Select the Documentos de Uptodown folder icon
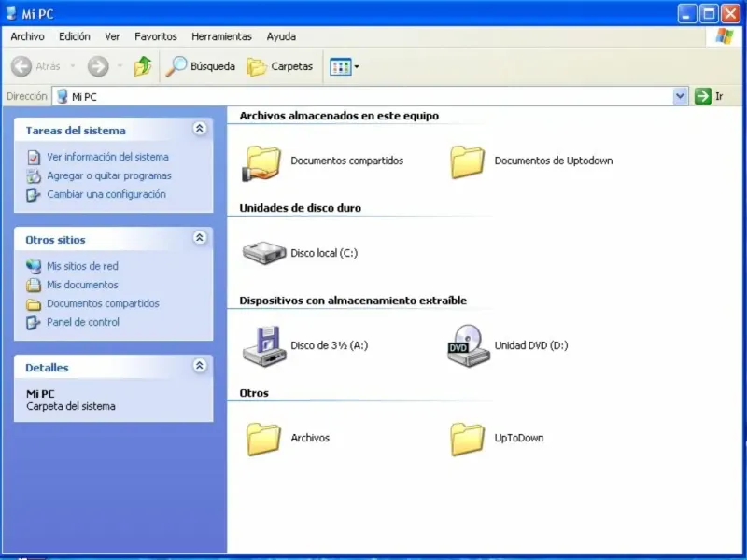747x560 pixels. (x=468, y=162)
